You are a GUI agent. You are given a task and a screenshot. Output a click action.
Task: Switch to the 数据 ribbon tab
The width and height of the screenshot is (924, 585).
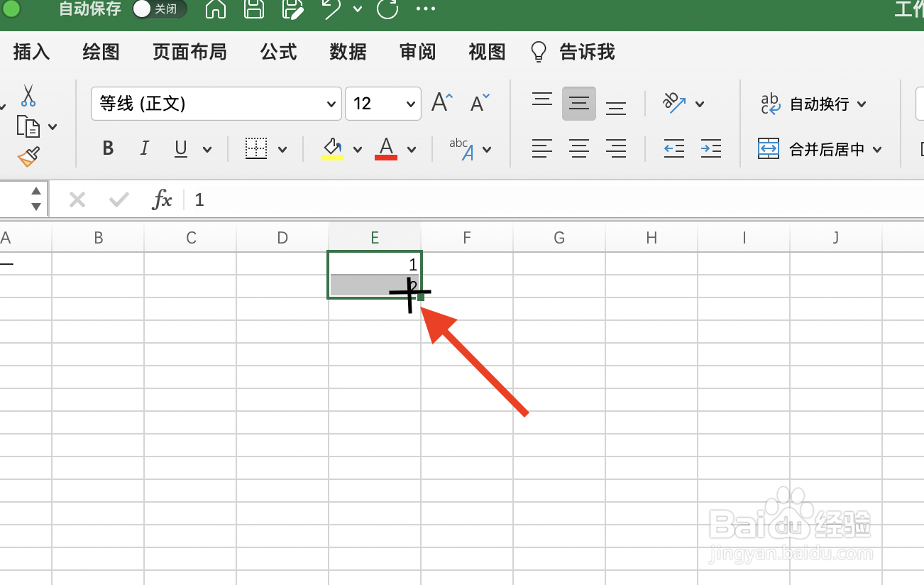pos(348,52)
